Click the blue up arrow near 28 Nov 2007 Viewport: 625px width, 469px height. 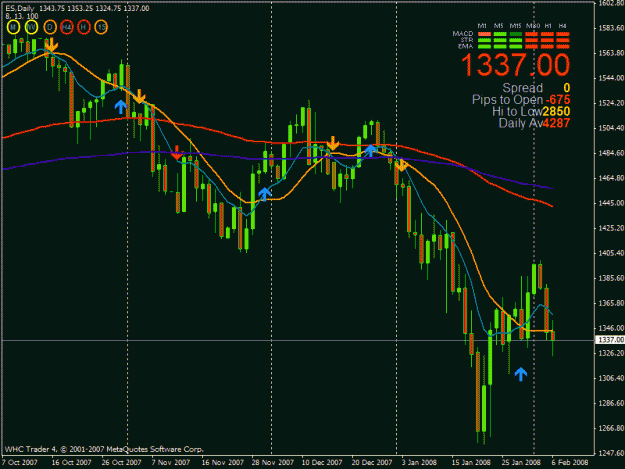(x=265, y=194)
